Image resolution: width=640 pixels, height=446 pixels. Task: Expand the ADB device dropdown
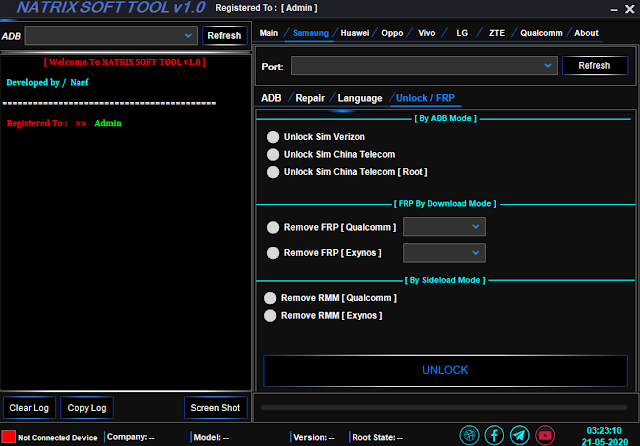[111, 36]
